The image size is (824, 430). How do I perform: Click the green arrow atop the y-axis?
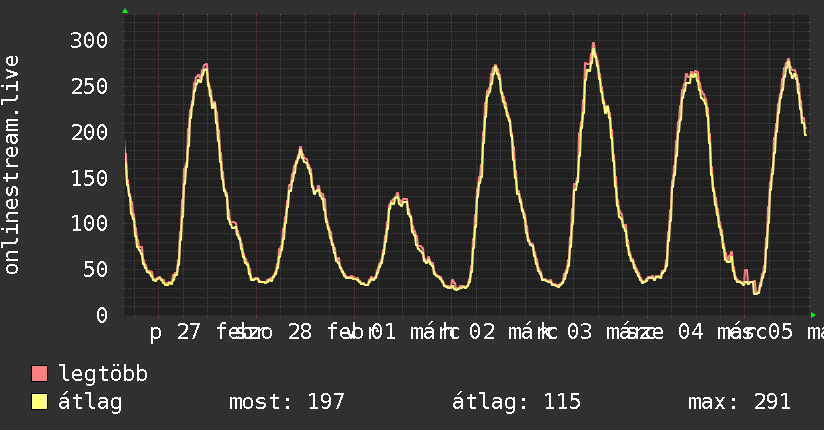click(125, 11)
